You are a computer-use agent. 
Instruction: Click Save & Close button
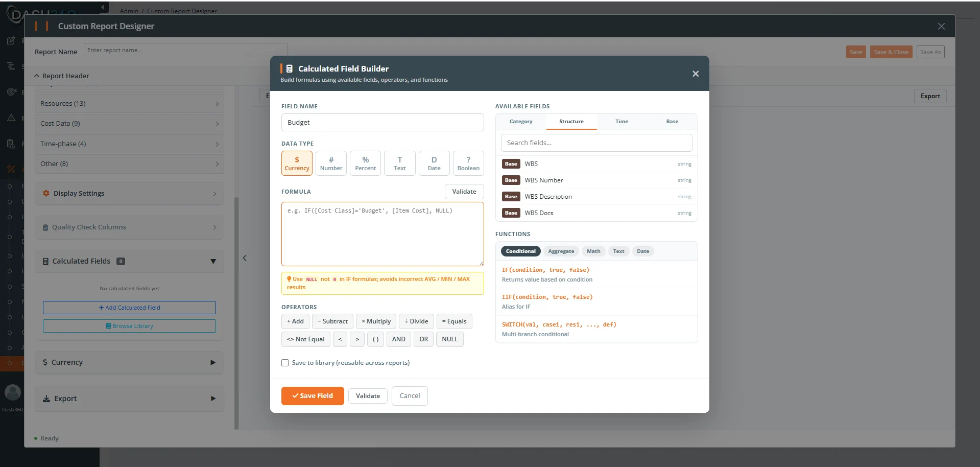tap(891, 52)
